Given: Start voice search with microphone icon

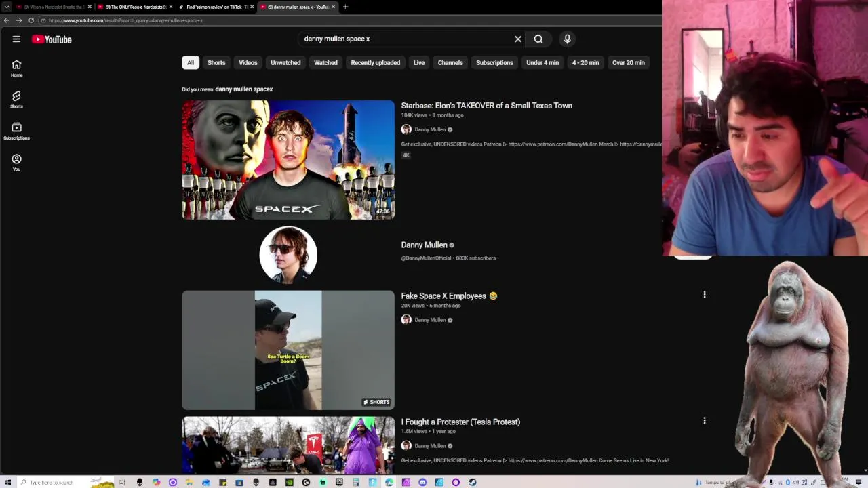Looking at the screenshot, I should (568, 39).
